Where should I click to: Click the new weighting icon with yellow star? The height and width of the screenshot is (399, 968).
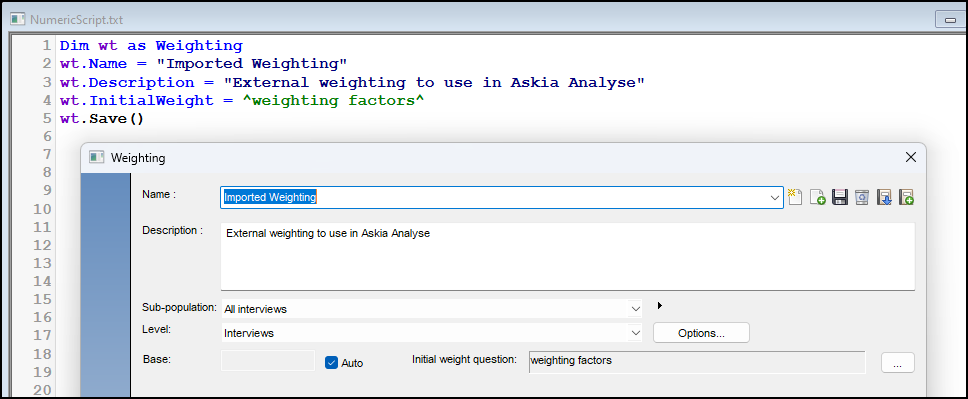click(x=795, y=197)
